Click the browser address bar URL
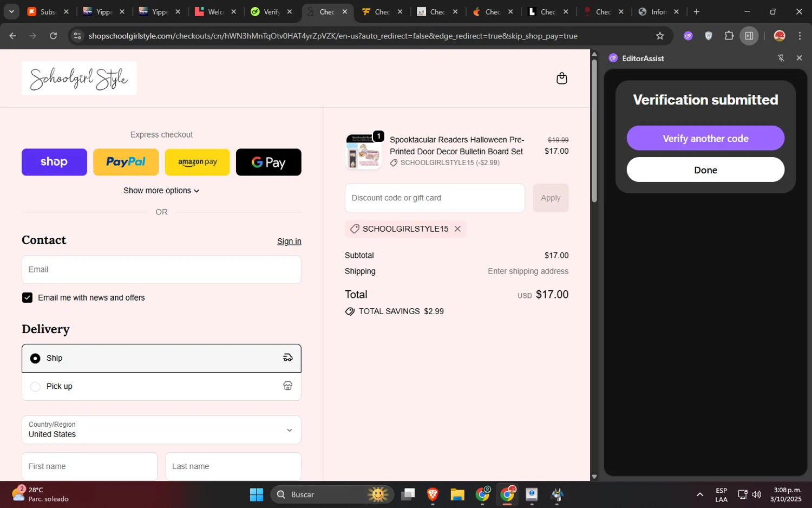This screenshot has width=812, height=508. coord(333,36)
